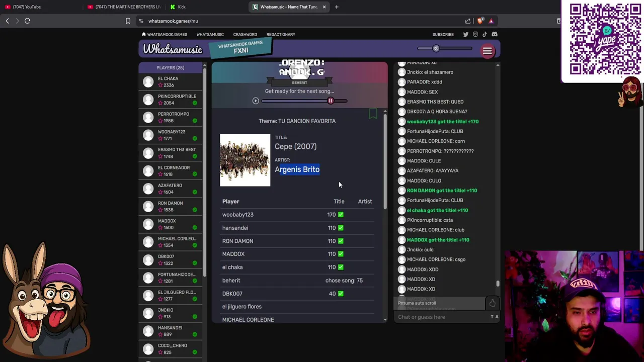644x362 pixels.
Task: Click the browser address bar
Action: (302, 21)
